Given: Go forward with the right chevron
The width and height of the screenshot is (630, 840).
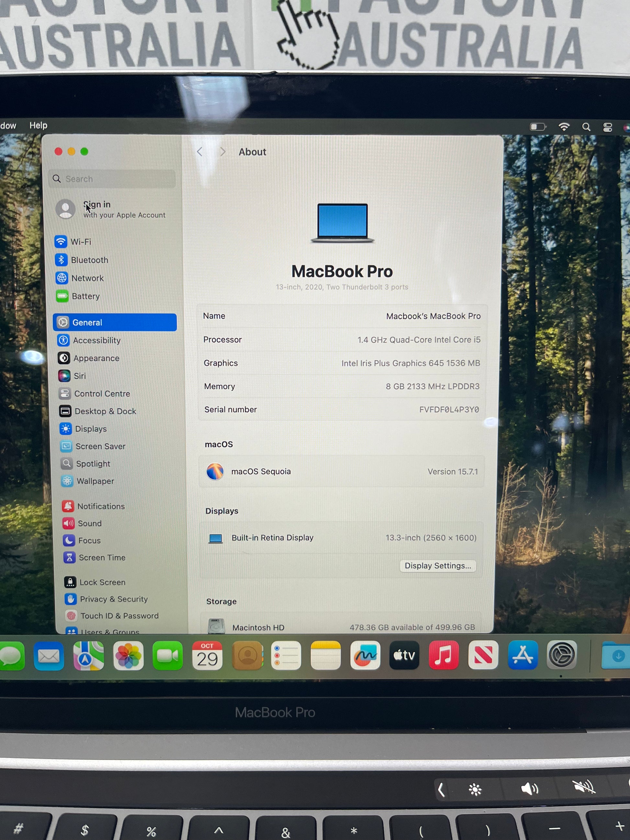Looking at the screenshot, I should 222,152.
